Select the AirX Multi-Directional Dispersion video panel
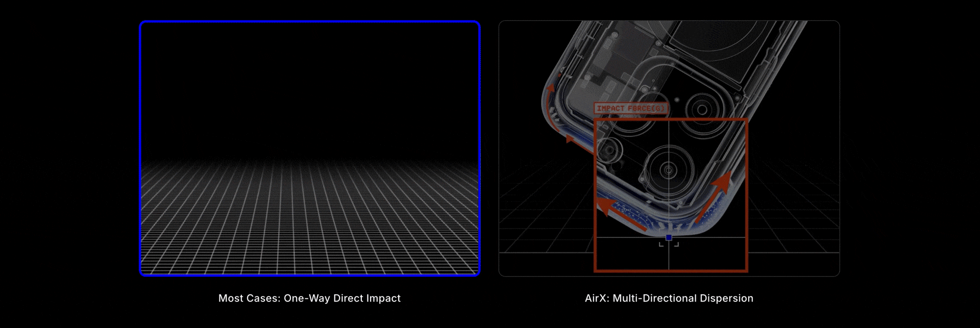This screenshot has width=980, height=328. pos(669,148)
